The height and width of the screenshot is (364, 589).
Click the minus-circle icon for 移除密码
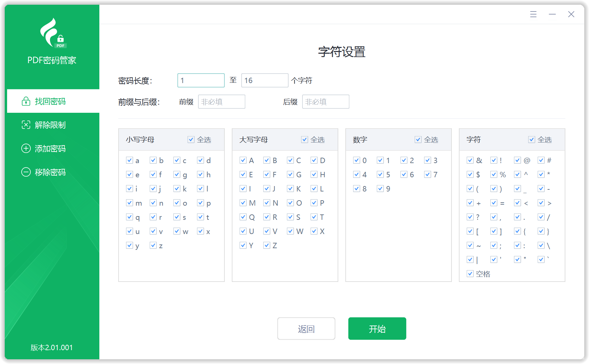pyautogui.click(x=26, y=172)
